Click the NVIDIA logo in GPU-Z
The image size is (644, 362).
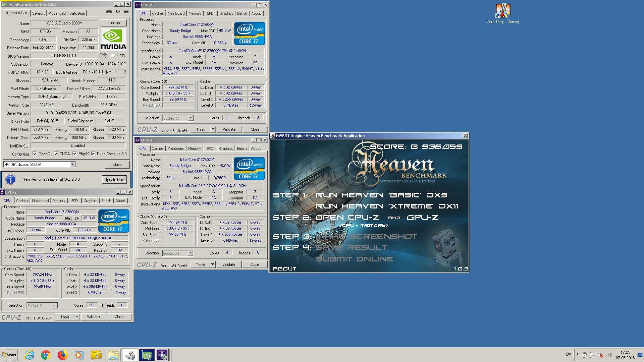coord(113,40)
